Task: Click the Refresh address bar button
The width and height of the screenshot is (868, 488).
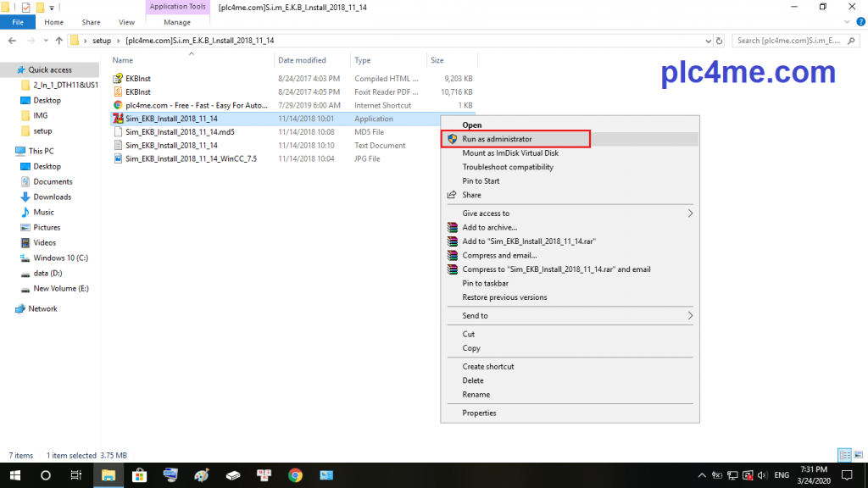Action: 719,41
